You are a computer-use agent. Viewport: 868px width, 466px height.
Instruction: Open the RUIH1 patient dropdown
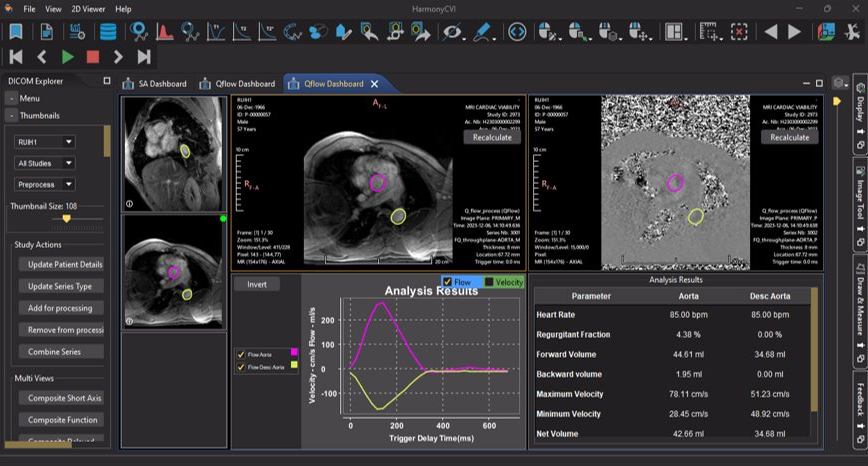(x=44, y=141)
